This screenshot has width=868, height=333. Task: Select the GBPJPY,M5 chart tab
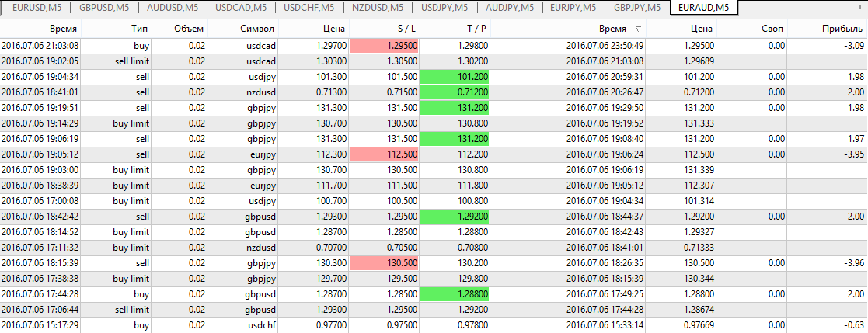tap(637, 8)
